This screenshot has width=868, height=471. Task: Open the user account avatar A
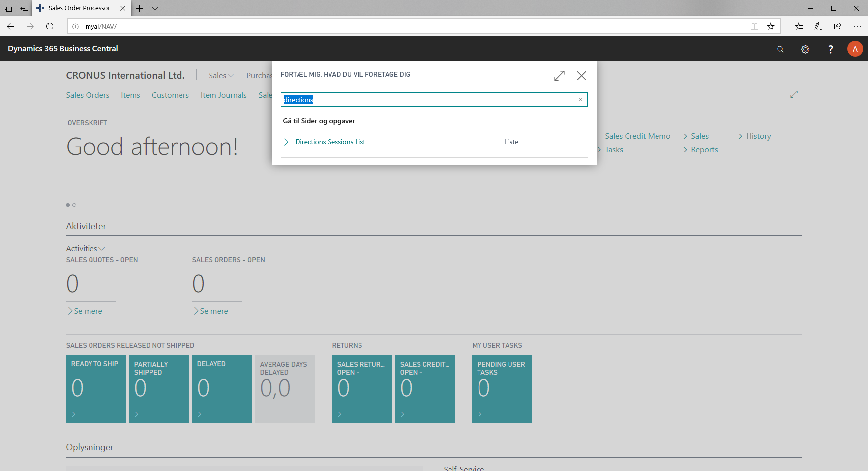[x=855, y=49]
